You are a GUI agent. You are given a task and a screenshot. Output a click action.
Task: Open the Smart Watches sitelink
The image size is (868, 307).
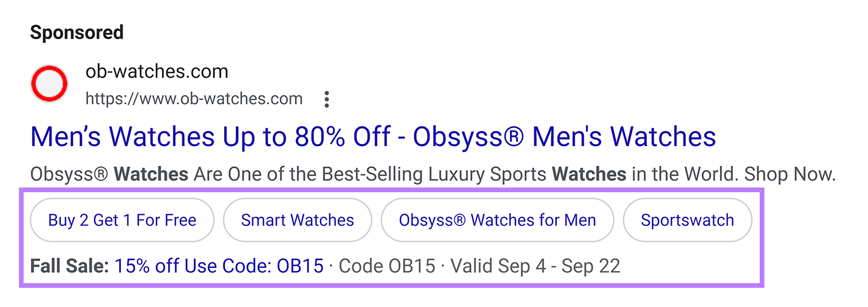click(x=297, y=220)
